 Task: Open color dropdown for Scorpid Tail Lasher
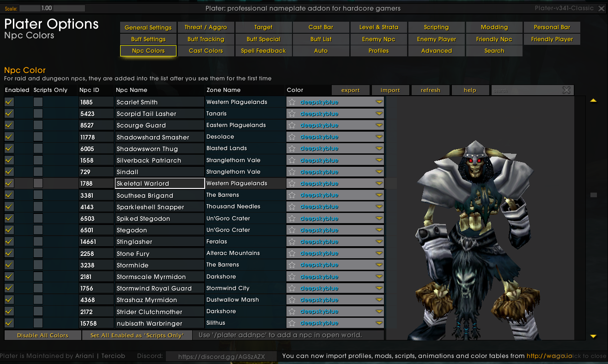pyautogui.click(x=379, y=114)
